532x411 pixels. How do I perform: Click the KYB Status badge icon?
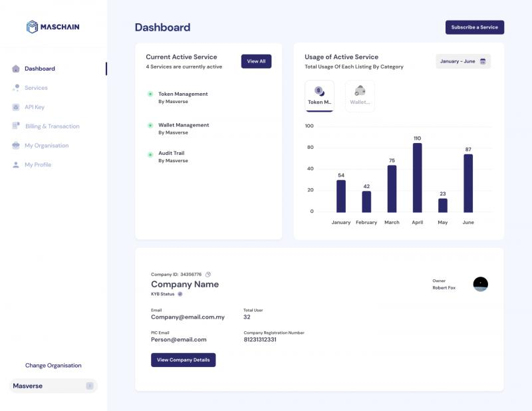click(180, 294)
